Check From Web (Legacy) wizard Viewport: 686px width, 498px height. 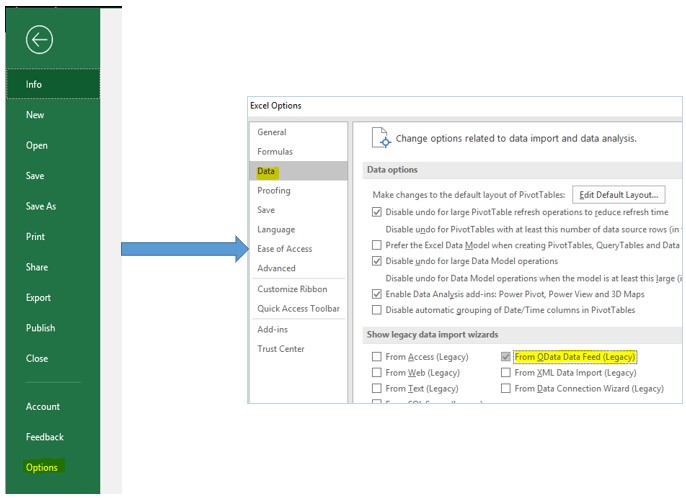[376, 372]
